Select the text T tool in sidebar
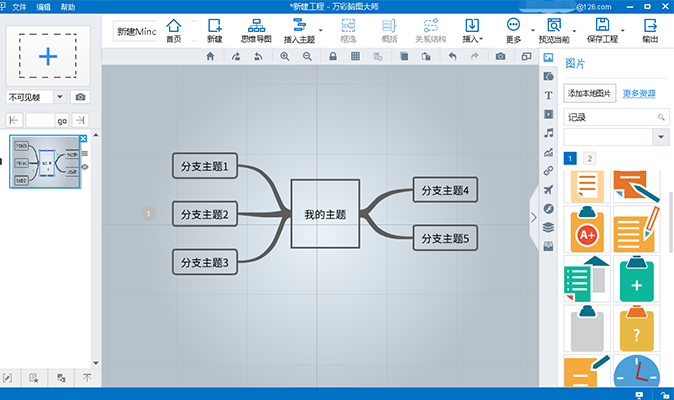674x400 pixels. 548,95
